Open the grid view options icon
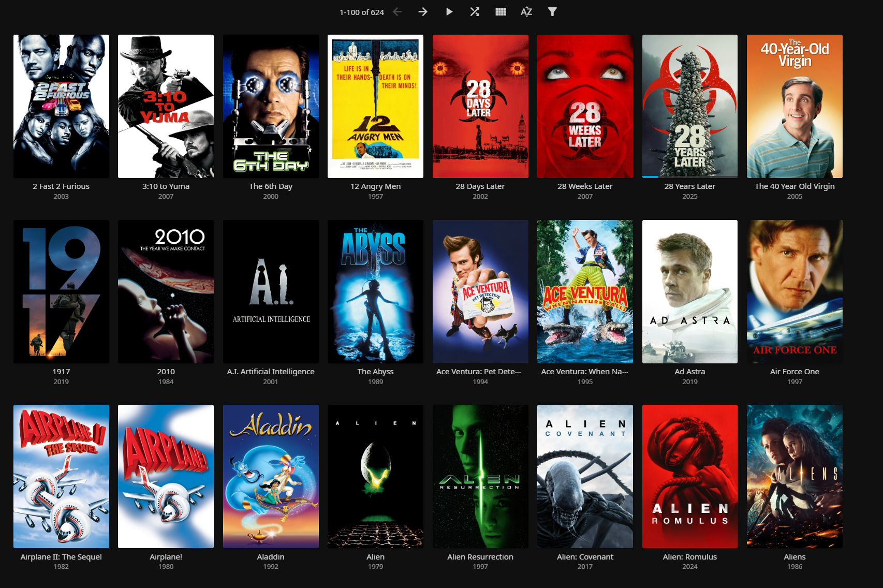 click(x=501, y=12)
